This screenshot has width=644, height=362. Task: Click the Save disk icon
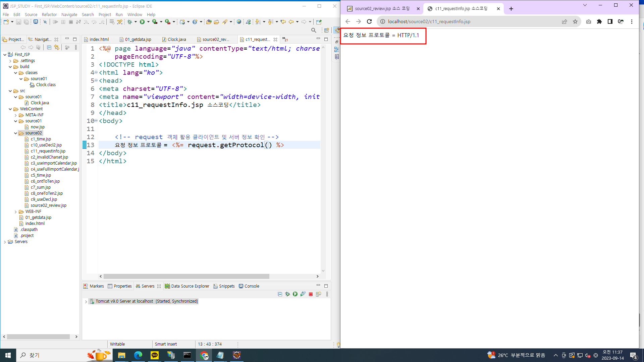(x=18, y=22)
